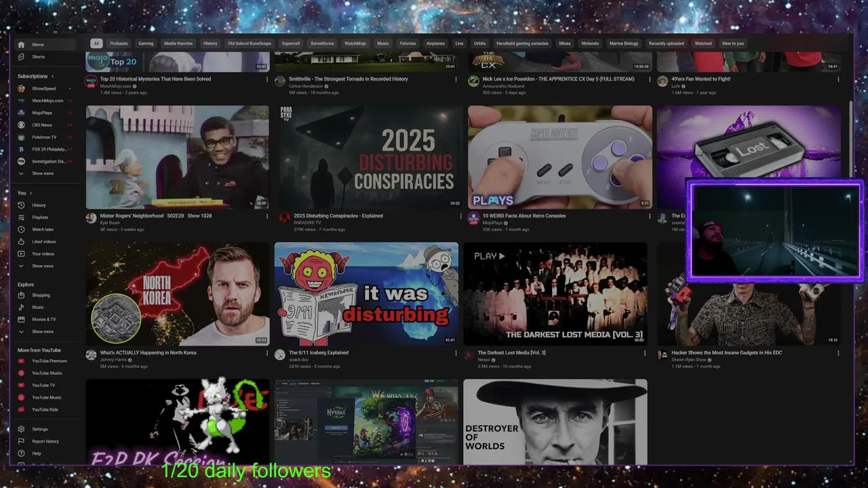868x488 pixels.
Task: Open three-dot menu for 49ers Fan video
Action: [838, 79]
